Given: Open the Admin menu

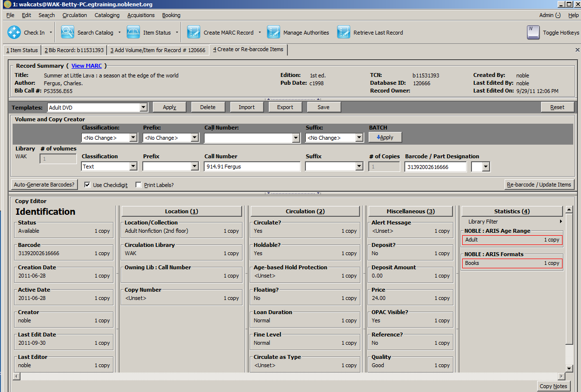Looking at the screenshot, I should pyautogui.click(x=550, y=15).
